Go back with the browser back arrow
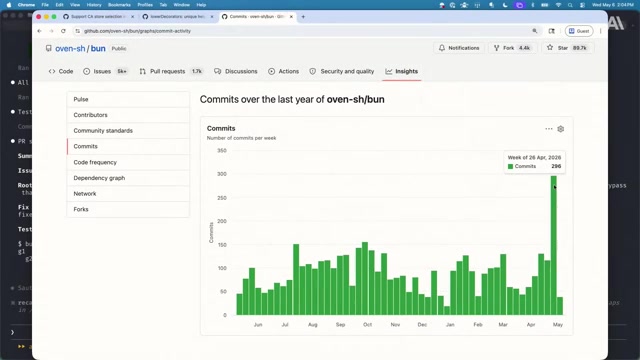This screenshot has width=640, height=360. [x=40, y=31]
